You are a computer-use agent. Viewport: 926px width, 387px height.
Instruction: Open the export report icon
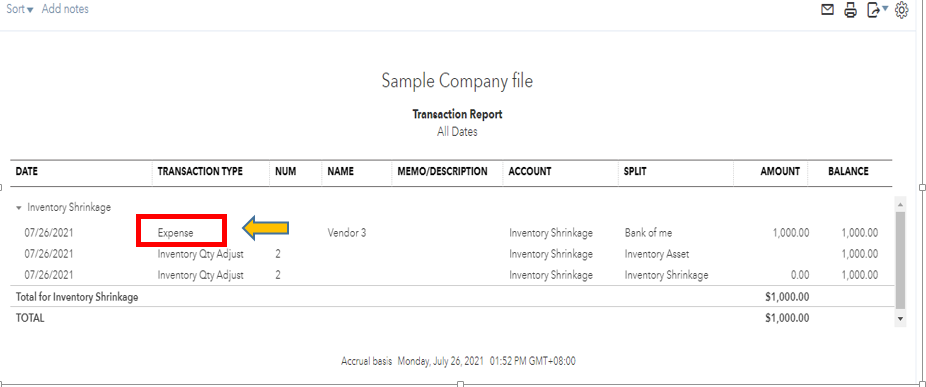[x=877, y=10]
